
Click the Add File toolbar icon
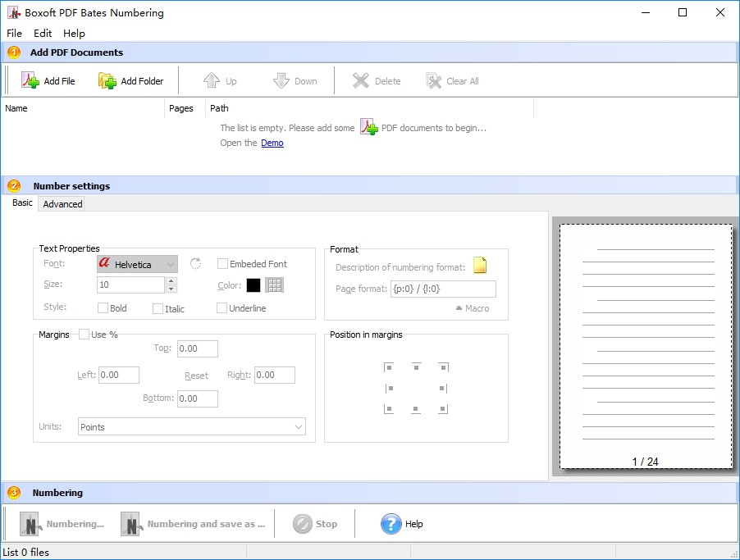pos(30,80)
